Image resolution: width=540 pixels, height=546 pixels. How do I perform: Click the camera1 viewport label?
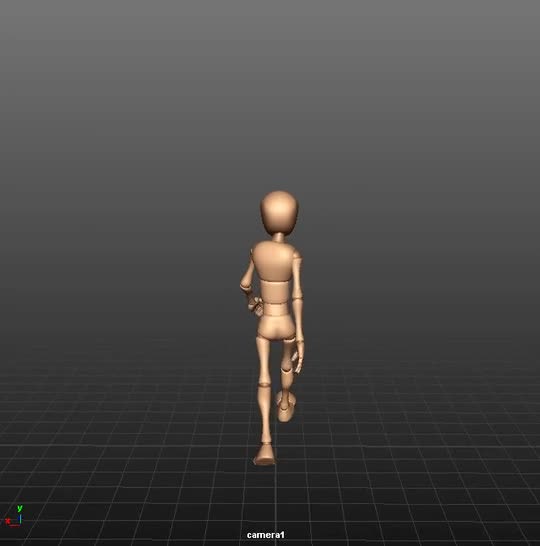(x=265, y=535)
